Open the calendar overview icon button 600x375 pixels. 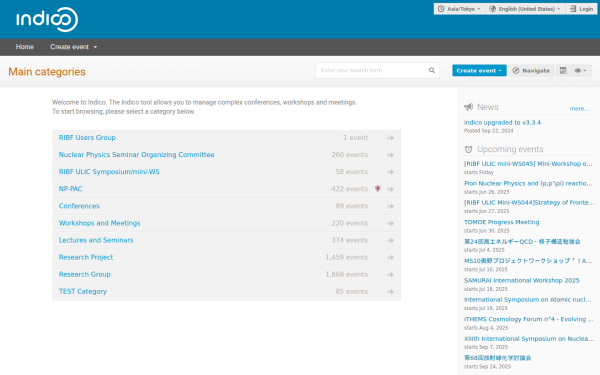(563, 70)
